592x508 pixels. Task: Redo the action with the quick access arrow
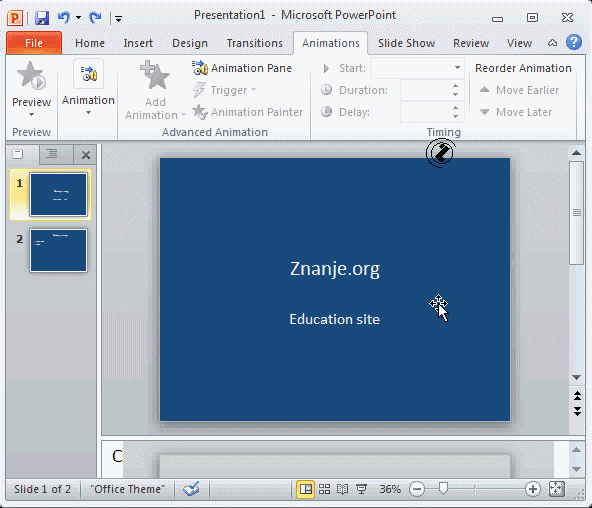tap(95, 17)
